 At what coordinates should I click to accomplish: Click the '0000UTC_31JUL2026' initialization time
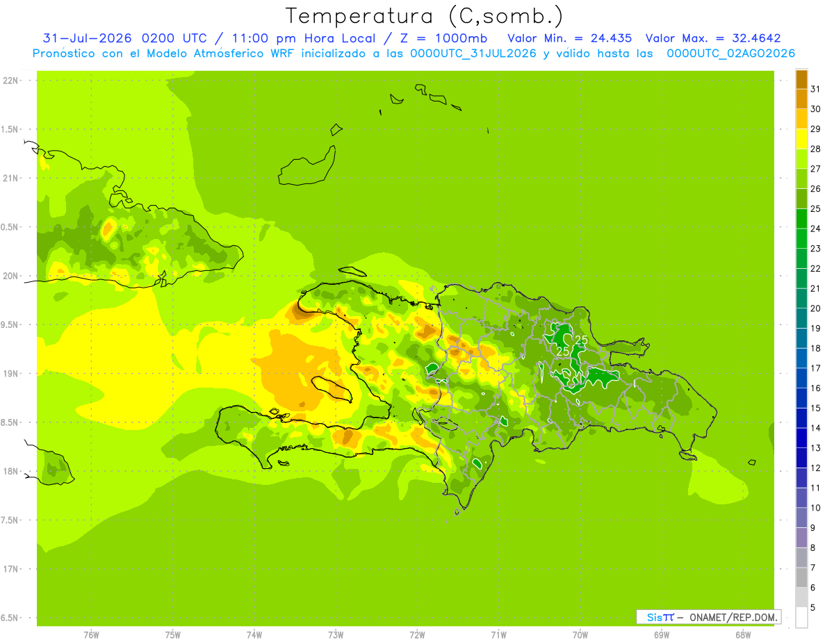coord(473,53)
